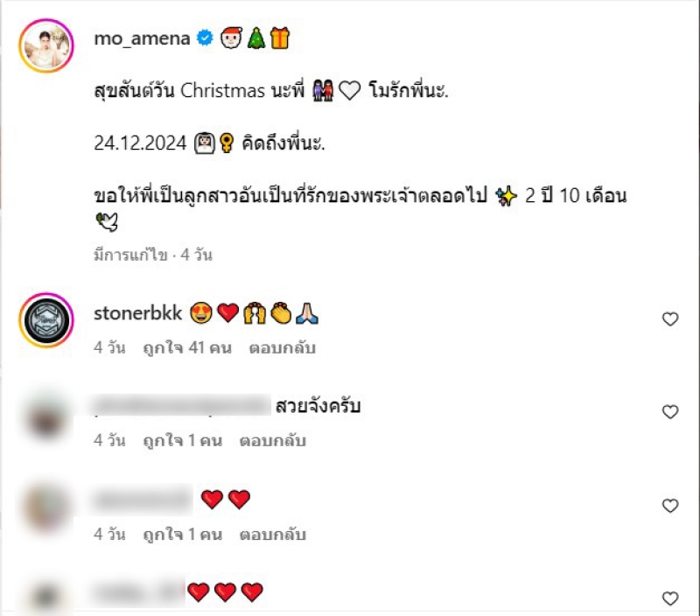700x616 pixels.
Task: Reply to the two hearts comment
Action: pyautogui.click(x=273, y=534)
